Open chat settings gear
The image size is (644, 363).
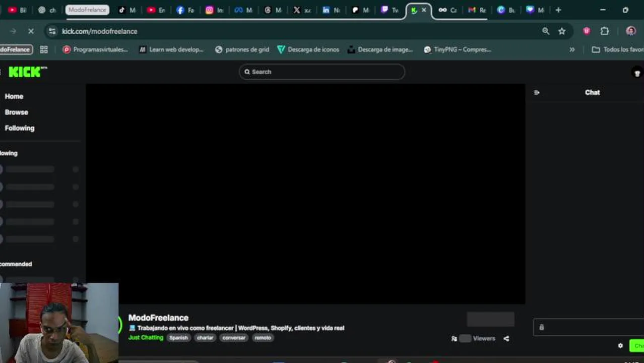(x=620, y=345)
